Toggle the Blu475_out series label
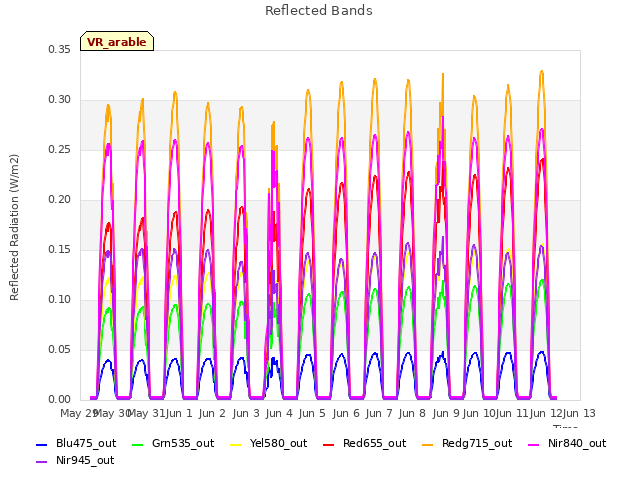This screenshot has width=640, height=480. click(86, 443)
